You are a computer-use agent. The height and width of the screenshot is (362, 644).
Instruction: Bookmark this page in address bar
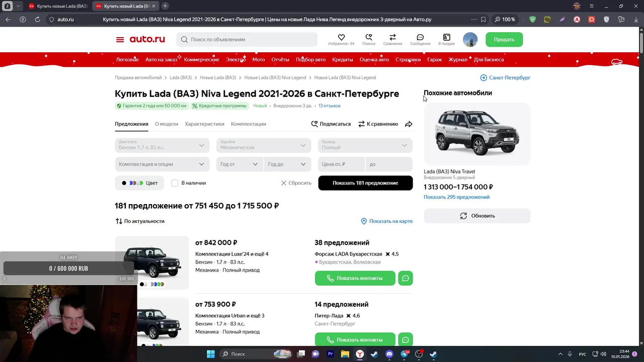483,20
